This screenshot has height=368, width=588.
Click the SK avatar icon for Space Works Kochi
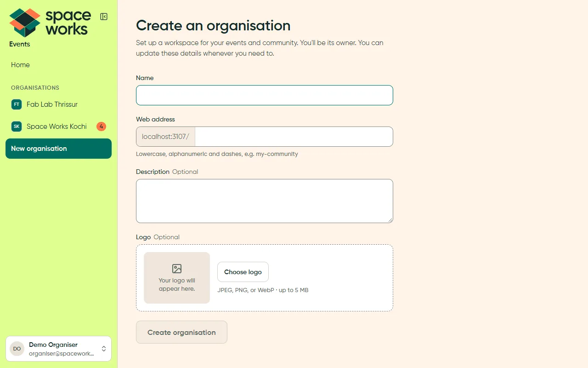tap(17, 126)
